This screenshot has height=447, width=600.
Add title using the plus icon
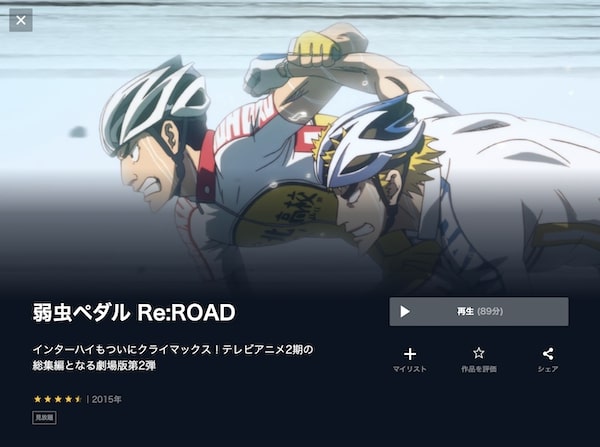[410, 354]
